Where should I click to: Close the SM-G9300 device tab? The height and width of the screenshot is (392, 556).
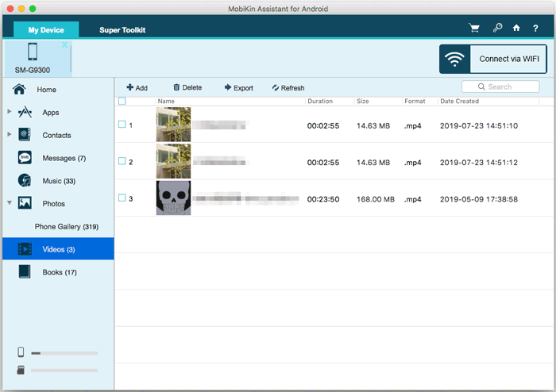(x=64, y=45)
